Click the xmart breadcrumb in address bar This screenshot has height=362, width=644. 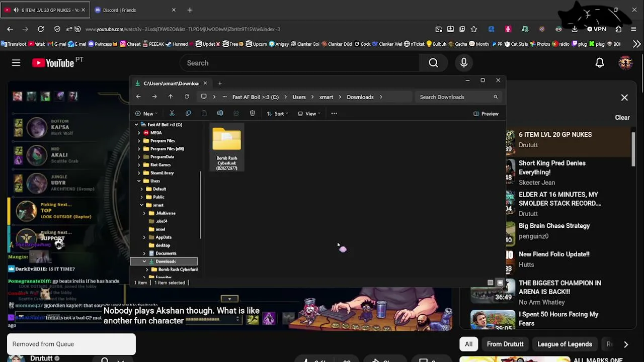tap(326, 97)
